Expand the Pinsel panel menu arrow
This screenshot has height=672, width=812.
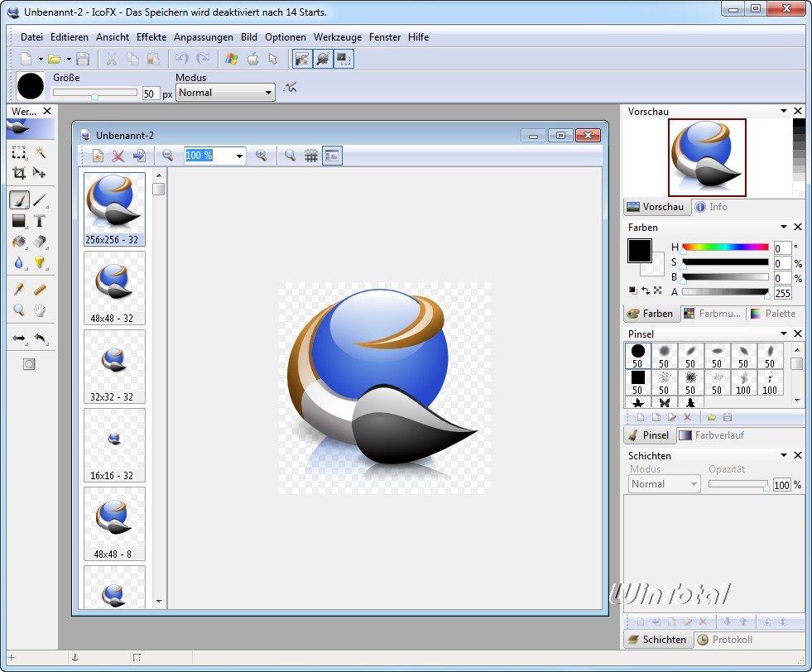coord(784,334)
